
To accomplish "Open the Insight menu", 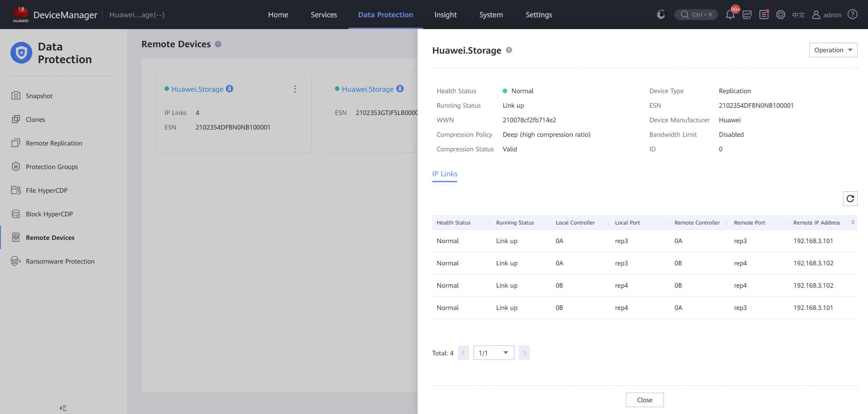I will (x=445, y=15).
